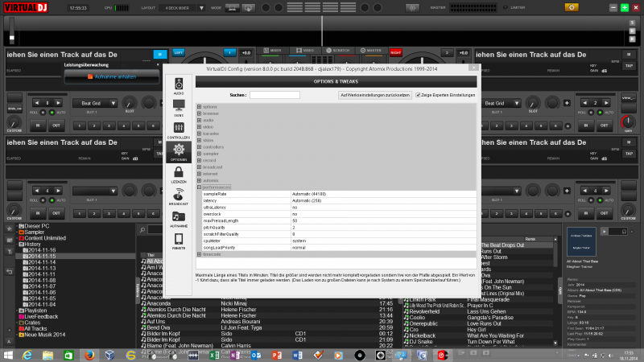Select Neue Musik 2014 in folder tree
The image size is (644, 362).
tap(44, 335)
